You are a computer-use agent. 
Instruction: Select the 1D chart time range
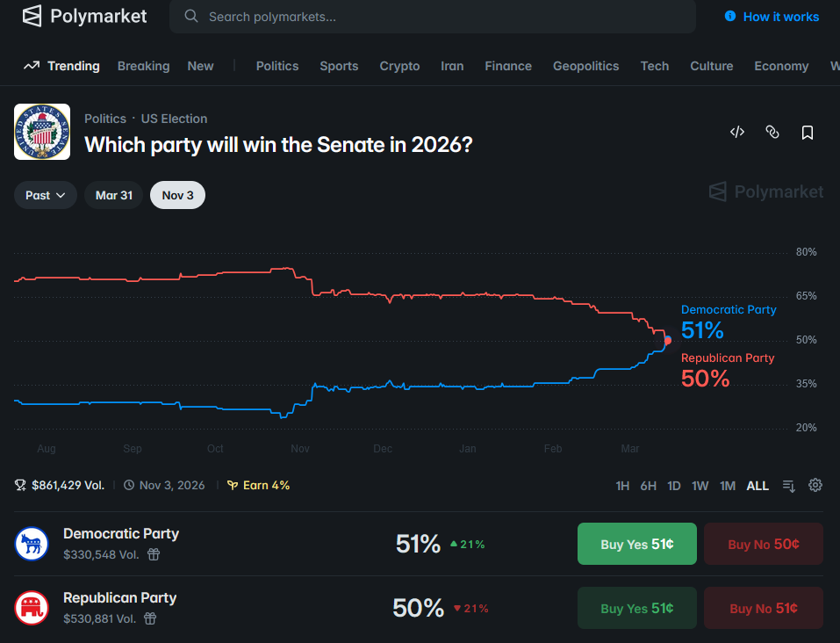click(674, 486)
